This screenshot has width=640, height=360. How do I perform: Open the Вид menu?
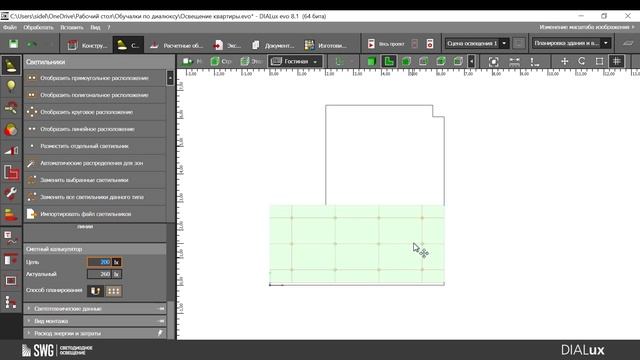[x=95, y=27]
